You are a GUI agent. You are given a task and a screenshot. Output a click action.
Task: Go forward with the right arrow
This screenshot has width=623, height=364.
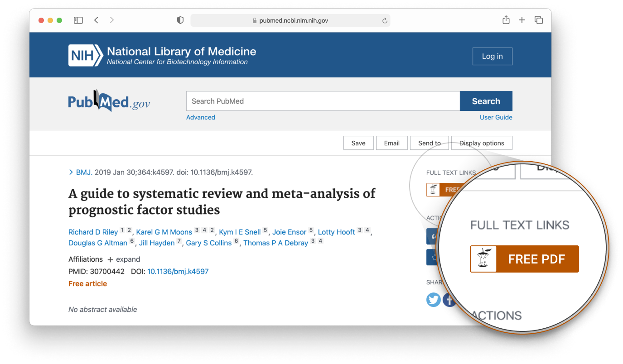click(x=111, y=20)
